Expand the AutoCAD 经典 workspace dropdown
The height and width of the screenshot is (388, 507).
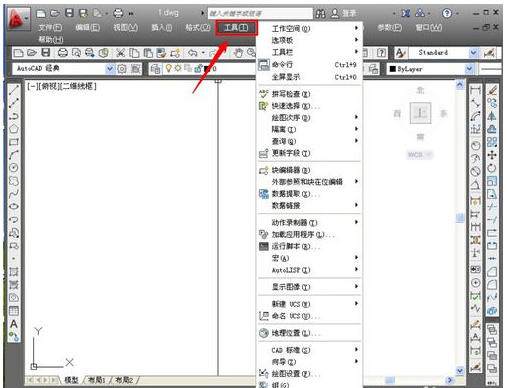point(110,69)
